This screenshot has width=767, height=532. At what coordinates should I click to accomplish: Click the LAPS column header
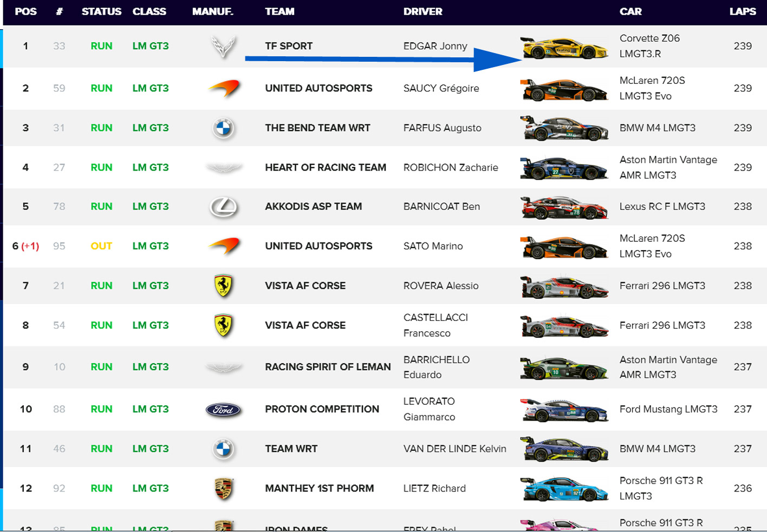pyautogui.click(x=743, y=11)
